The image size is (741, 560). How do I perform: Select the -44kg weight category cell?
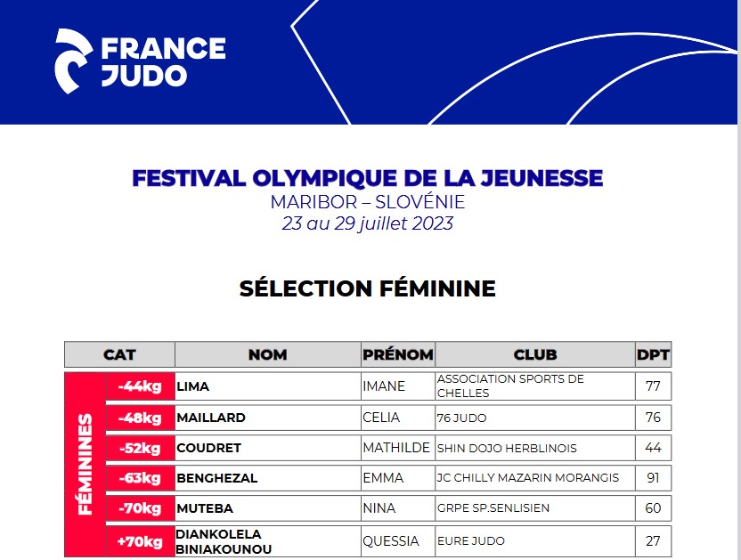(x=140, y=386)
